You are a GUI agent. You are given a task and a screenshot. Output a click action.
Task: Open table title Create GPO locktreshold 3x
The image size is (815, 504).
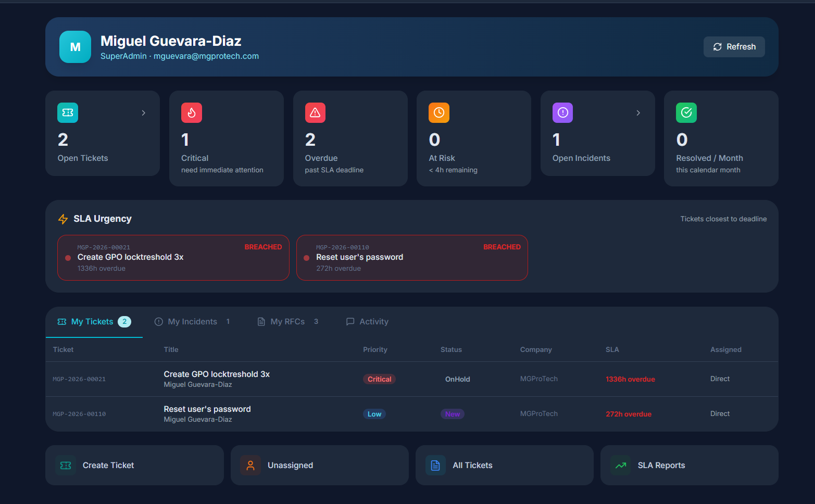pyautogui.click(x=217, y=374)
